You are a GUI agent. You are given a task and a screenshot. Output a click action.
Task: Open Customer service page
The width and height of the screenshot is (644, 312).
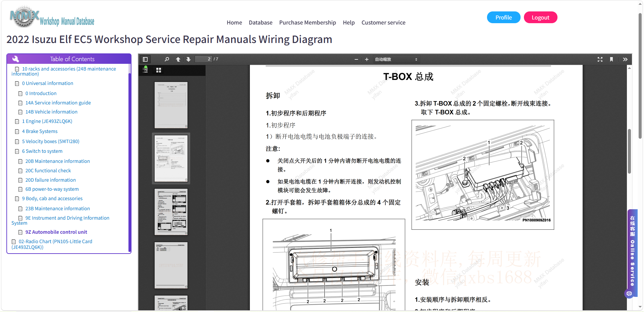[x=383, y=23]
